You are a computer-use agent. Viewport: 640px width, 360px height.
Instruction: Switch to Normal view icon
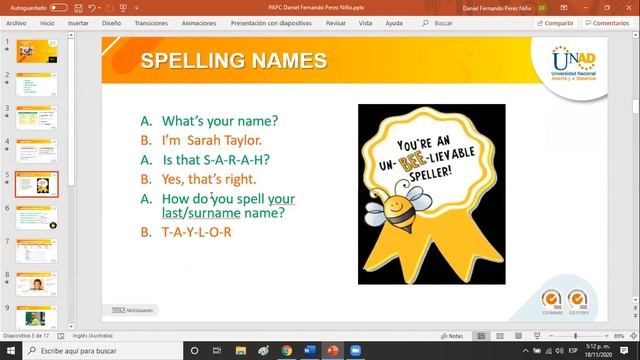[x=481, y=336]
